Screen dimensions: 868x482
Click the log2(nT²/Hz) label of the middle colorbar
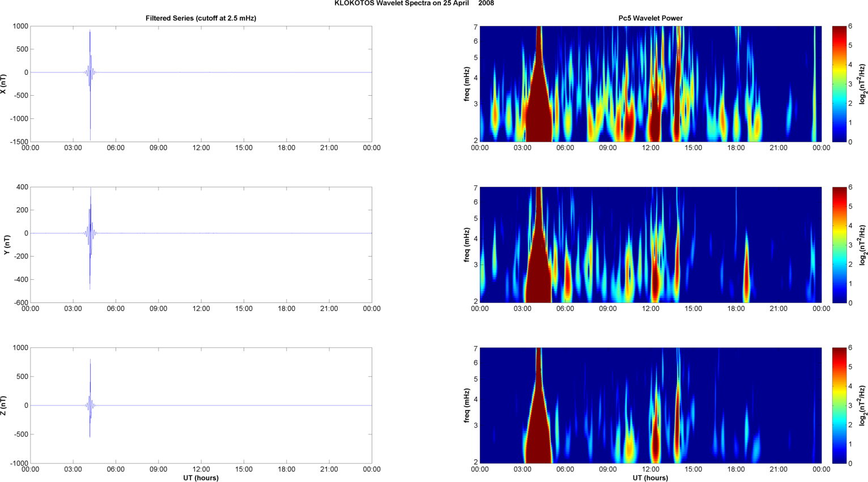[x=862, y=245]
